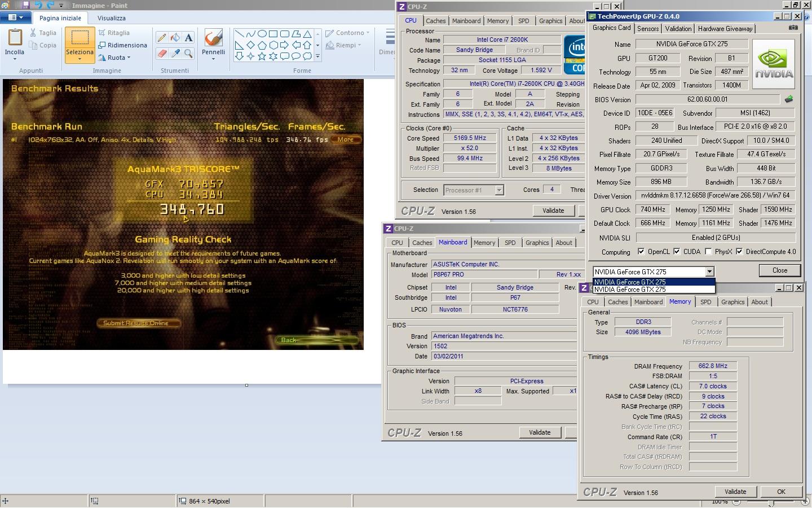Undo the last action in Paint
This screenshot has width=812, height=508.
38,5
